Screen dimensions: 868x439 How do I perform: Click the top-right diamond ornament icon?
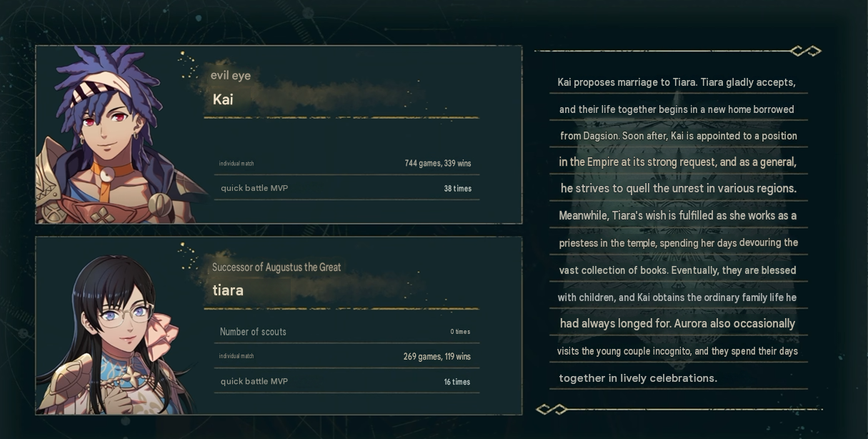(x=806, y=51)
